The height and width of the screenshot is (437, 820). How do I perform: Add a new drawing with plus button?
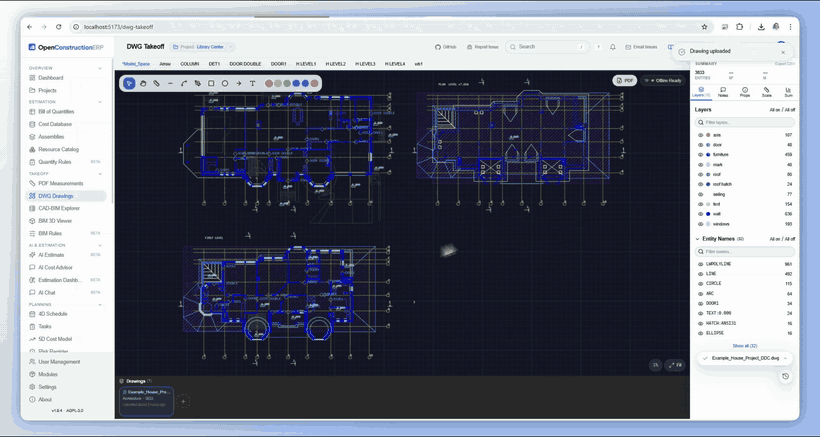pyautogui.click(x=183, y=401)
